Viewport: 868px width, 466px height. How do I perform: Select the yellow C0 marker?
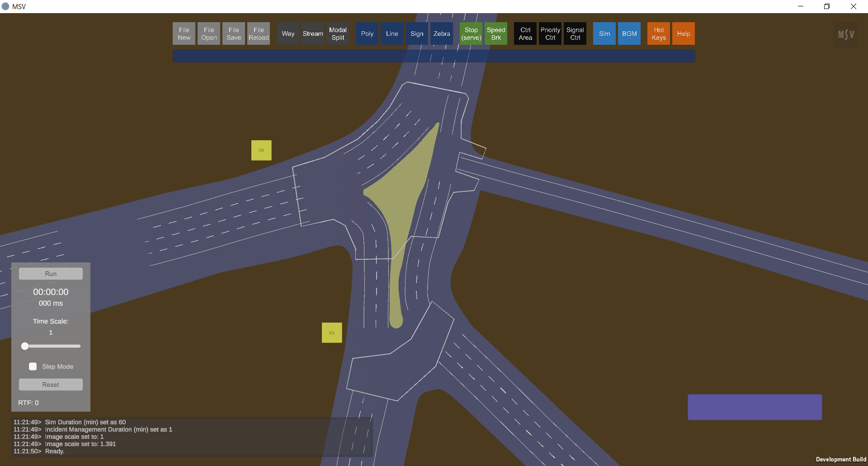pos(261,150)
